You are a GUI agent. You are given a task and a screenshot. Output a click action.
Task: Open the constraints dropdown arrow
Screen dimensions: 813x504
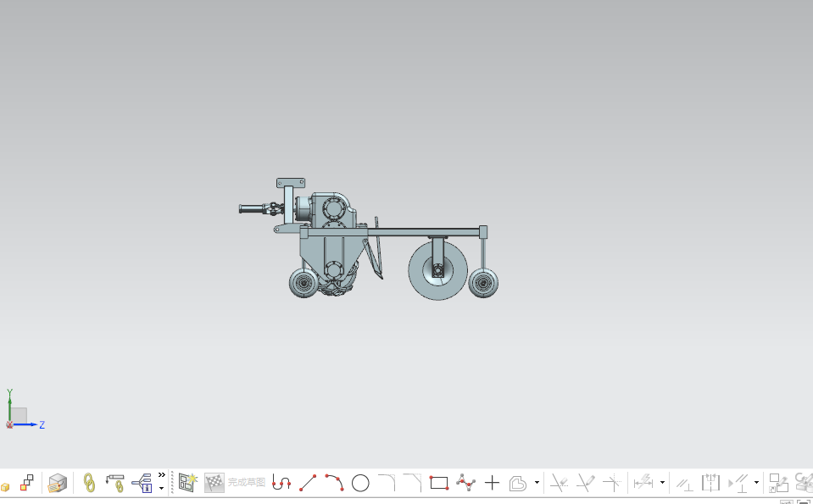(x=756, y=483)
